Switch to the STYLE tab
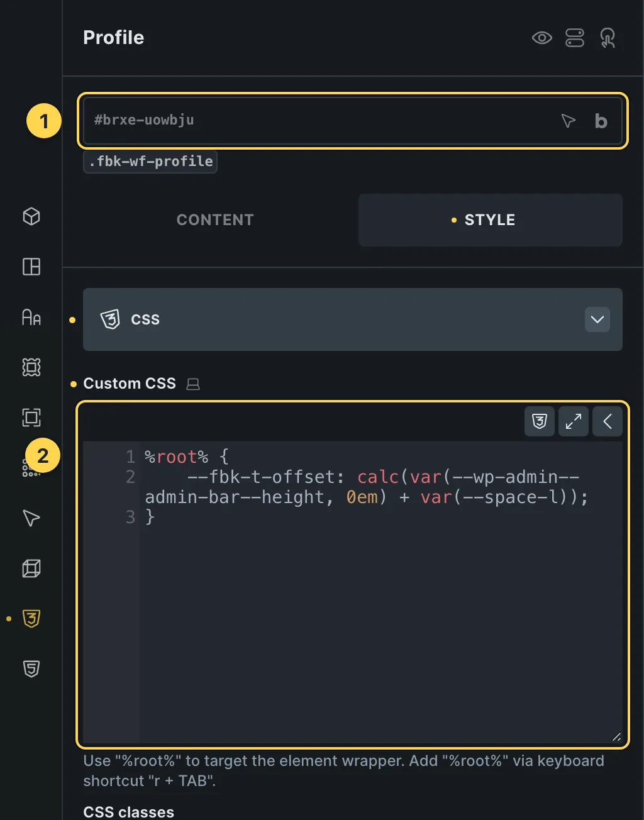The width and height of the screenshot is (644, 820). tap(490, 220)
